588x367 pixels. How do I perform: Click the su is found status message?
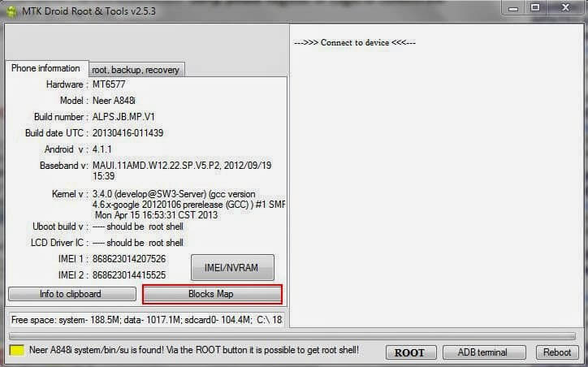pyautogui.click(x=194, y=351)
